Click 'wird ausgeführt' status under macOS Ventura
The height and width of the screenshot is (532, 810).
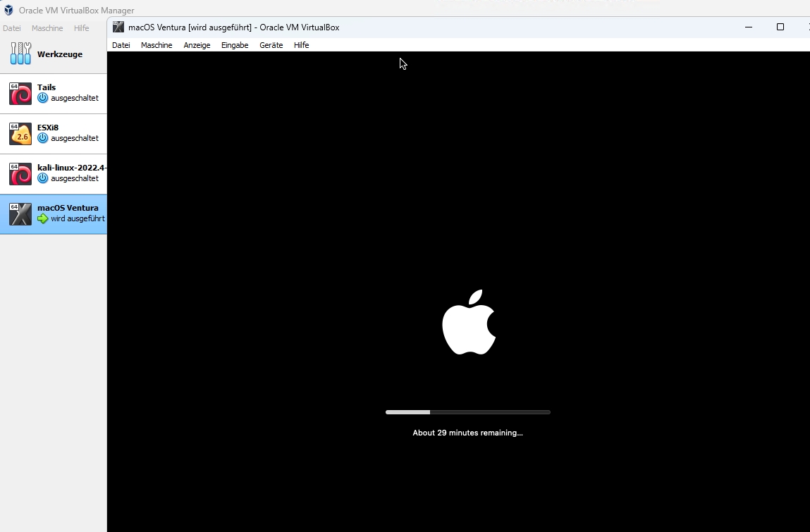[78, 218]
